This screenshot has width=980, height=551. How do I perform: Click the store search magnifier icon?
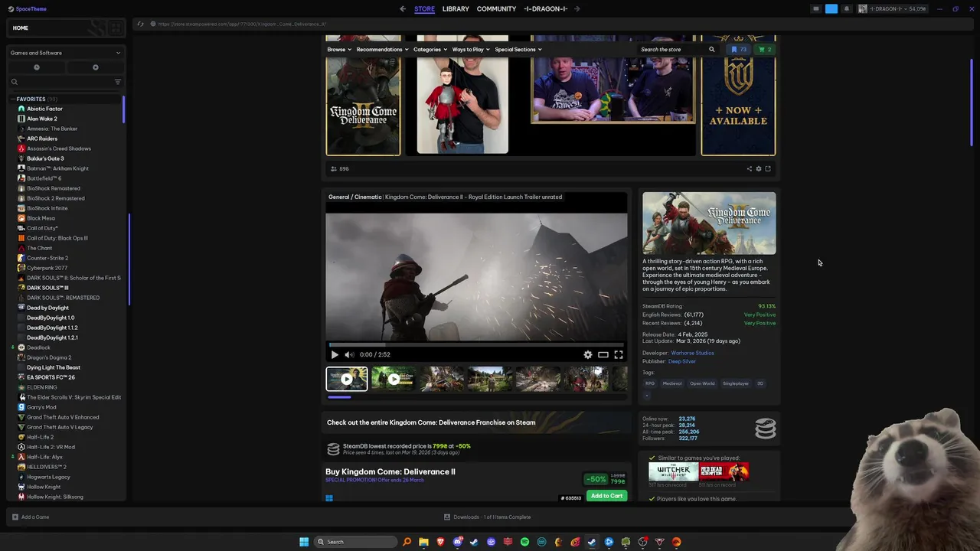coord(711,50)
